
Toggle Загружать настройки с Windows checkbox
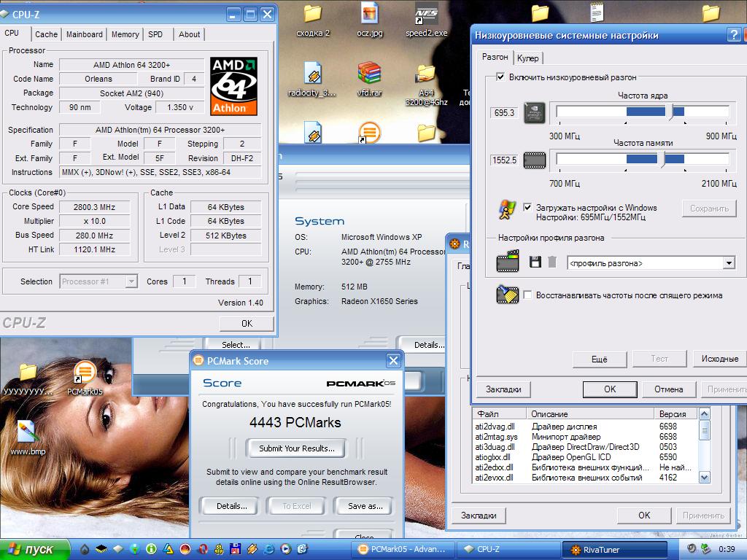click(x=527, y=207)
